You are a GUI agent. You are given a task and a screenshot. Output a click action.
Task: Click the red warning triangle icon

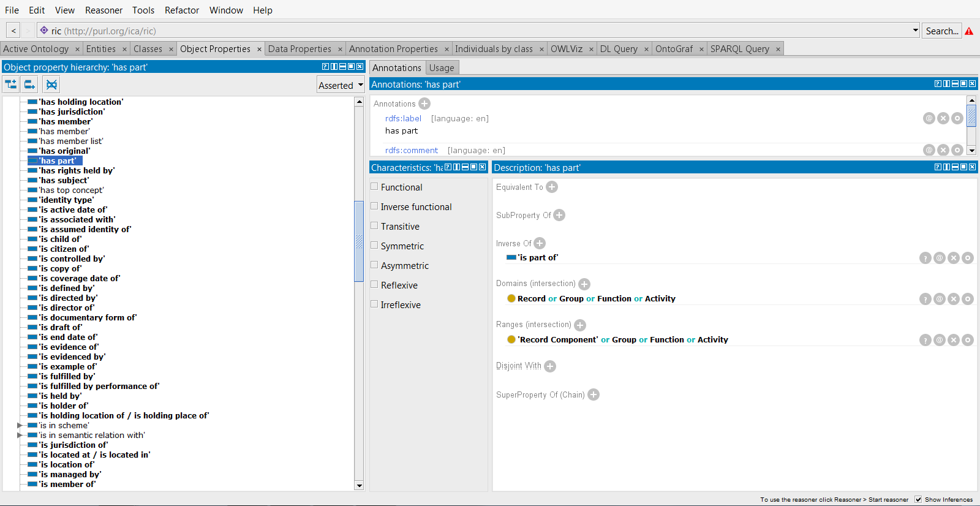[x=969, y=31]
